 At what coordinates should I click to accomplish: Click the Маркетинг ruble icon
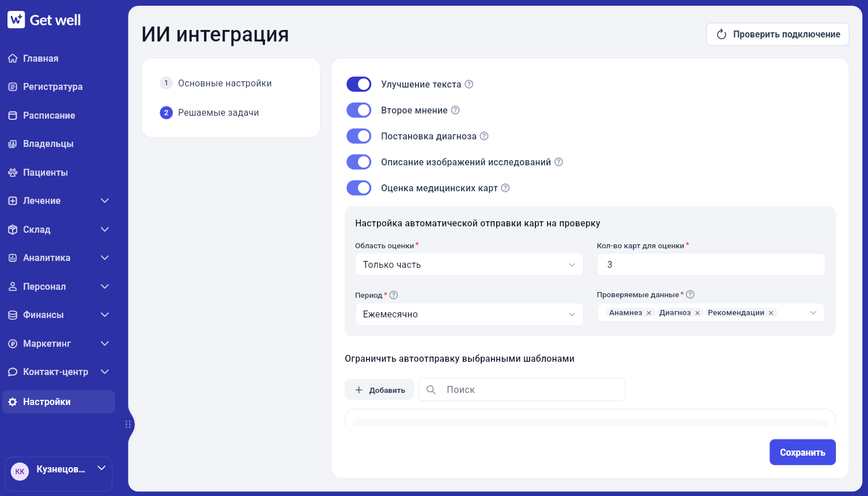[13, 343]
